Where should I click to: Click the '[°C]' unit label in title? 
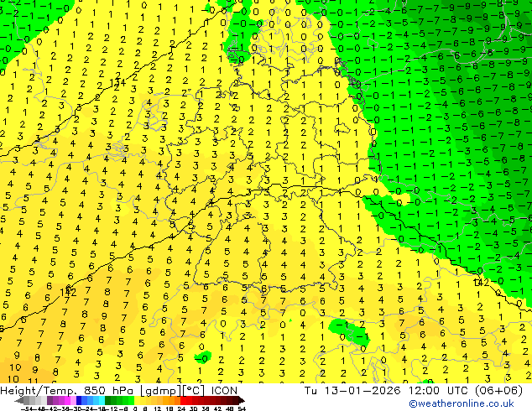tap(195, 391)
